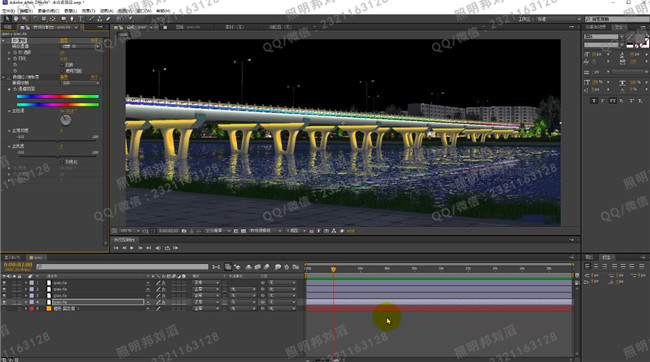Click the phase angle dial
The height and width of the screenshot is (362, 650).
(x=65, y=120)
